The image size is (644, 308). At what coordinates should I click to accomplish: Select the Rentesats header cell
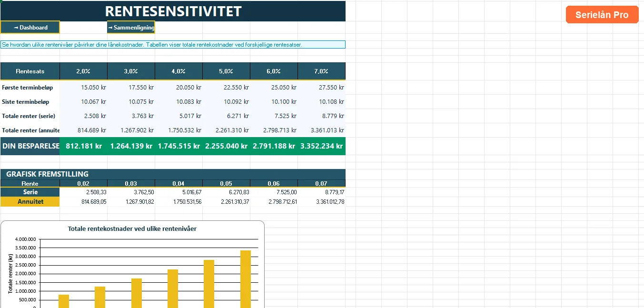point(30,71)
